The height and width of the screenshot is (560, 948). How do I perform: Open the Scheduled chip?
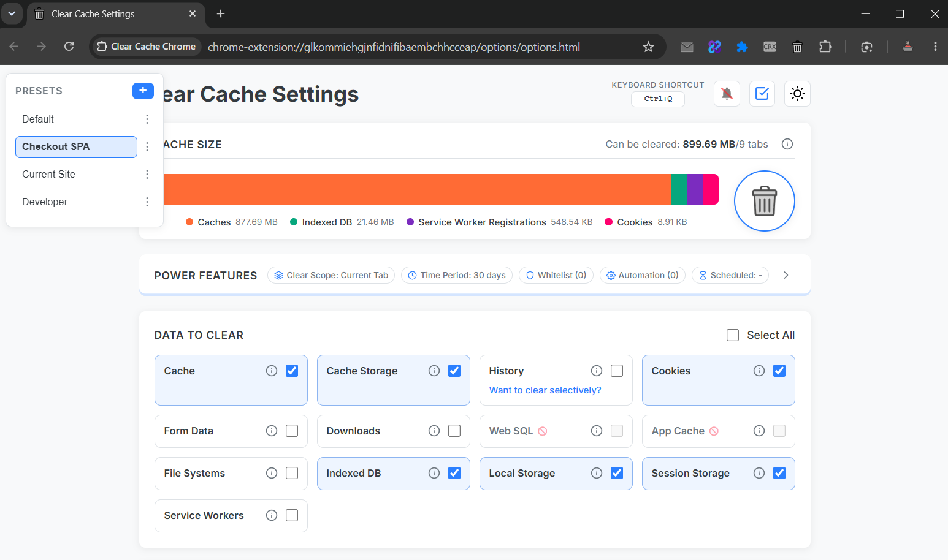(730, 275)
